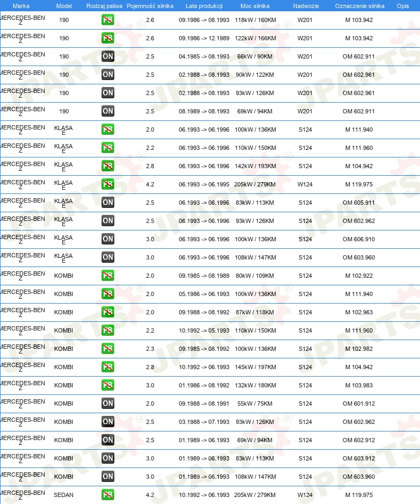The width and height of the screenshot is (420, 504).
Task: Click the engine code OM 605.911
Action: tap(359, 203)
